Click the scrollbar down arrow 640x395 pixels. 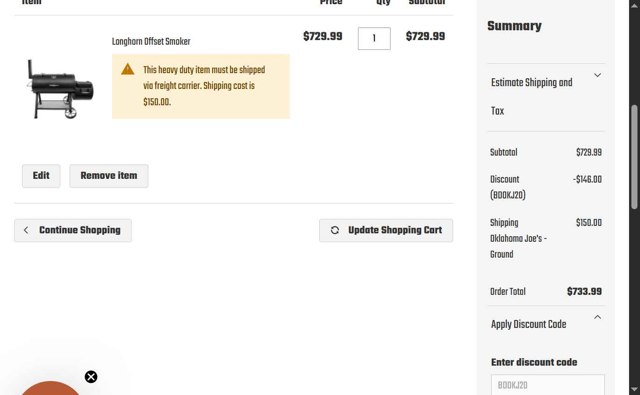pos(634,388)
